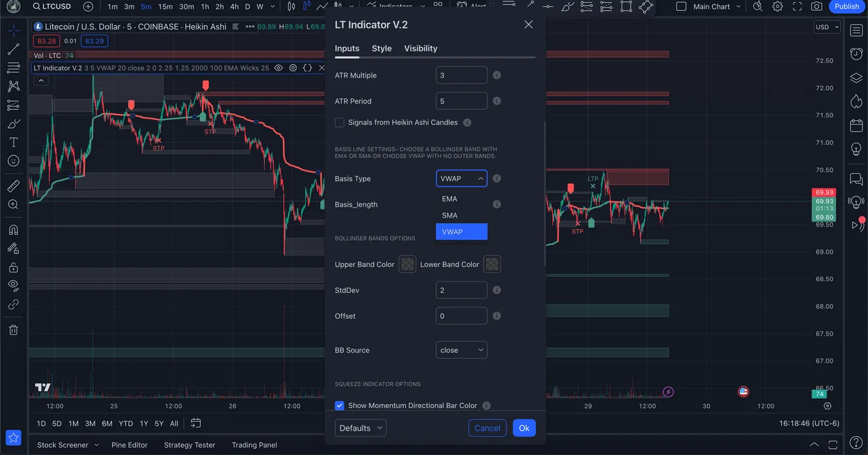The image size is (868, 455).
Task: Toggle stay in drawing mode pencil-lock
Action: 14,249
